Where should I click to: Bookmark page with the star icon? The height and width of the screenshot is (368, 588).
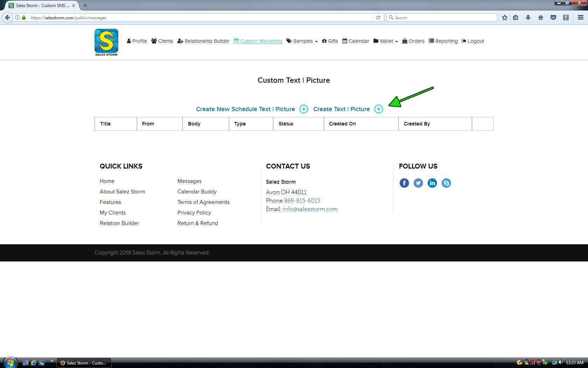(x=504, y=18)
